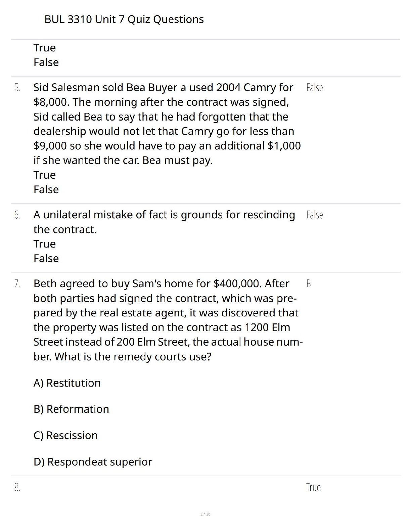The width and height of the screenshot is (411, 532).
Task: Select the 'False' option at top of page
Action: click(x=46, y=62)
